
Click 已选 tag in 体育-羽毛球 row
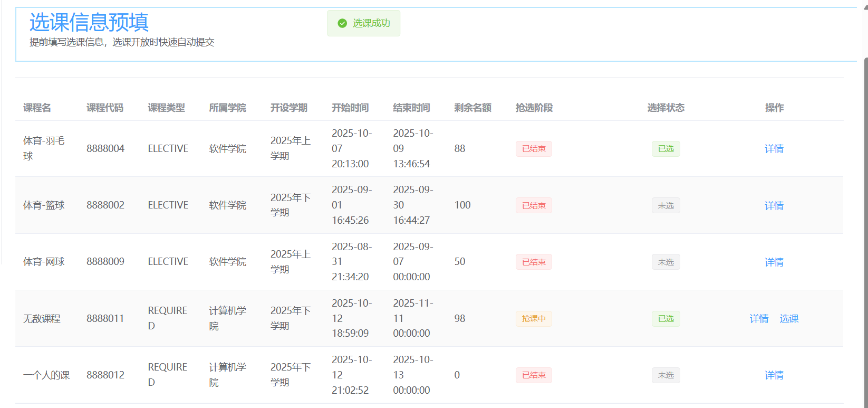(666, 149)
